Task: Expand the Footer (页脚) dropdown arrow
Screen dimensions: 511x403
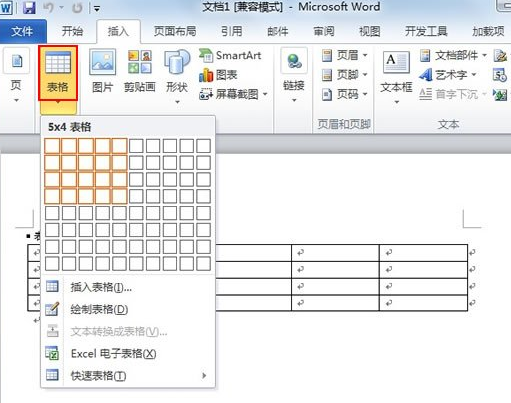Action: 365,75
